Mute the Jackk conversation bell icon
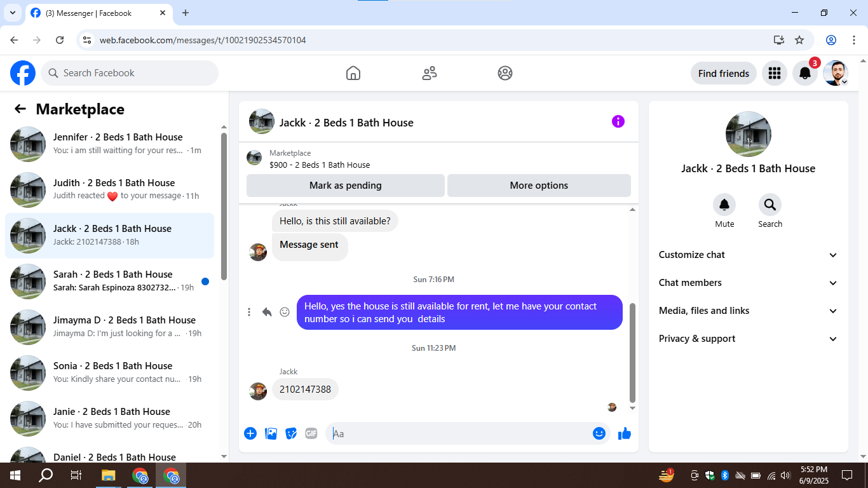This screenshot has width=868, height=488. 724,205
